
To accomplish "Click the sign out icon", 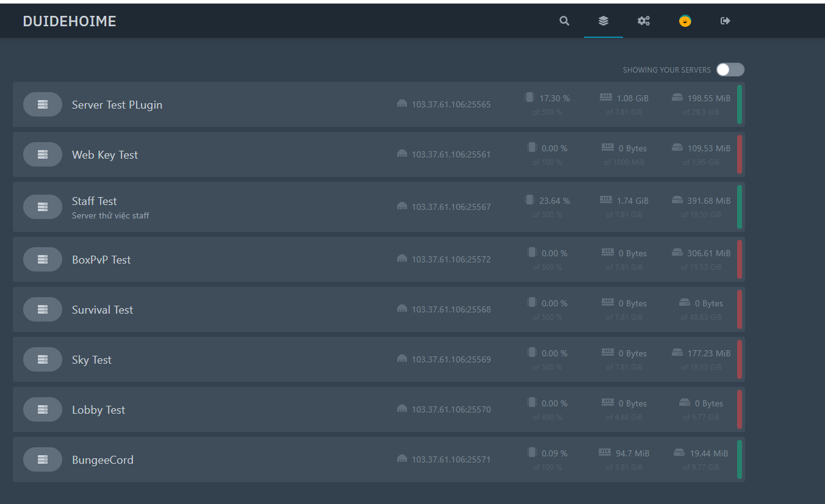I will point(725,21).
